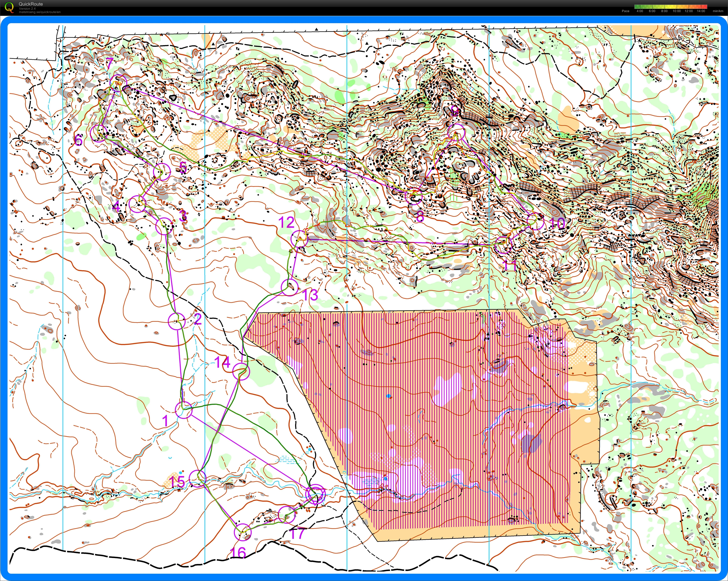Open the matstroeng.se/quickroute/en link
Image resolution: width=728 pixels, height=581 pixels.
[39, 12]
